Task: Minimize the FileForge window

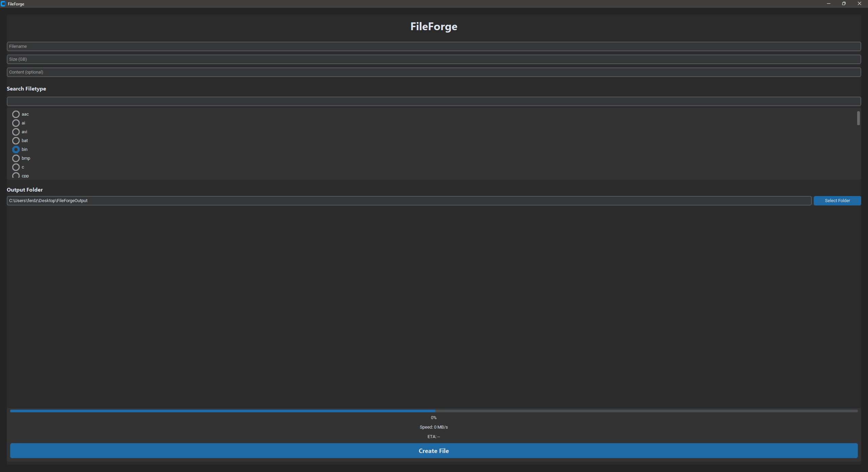Action: pyautogui.click(x=828, y=4)
